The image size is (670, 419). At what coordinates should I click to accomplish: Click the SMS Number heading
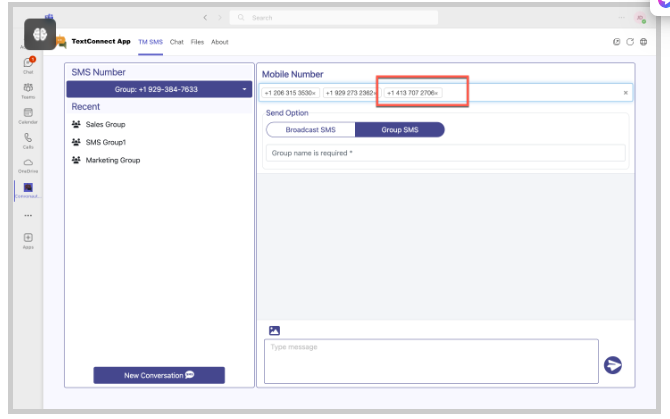click(98, 72)
